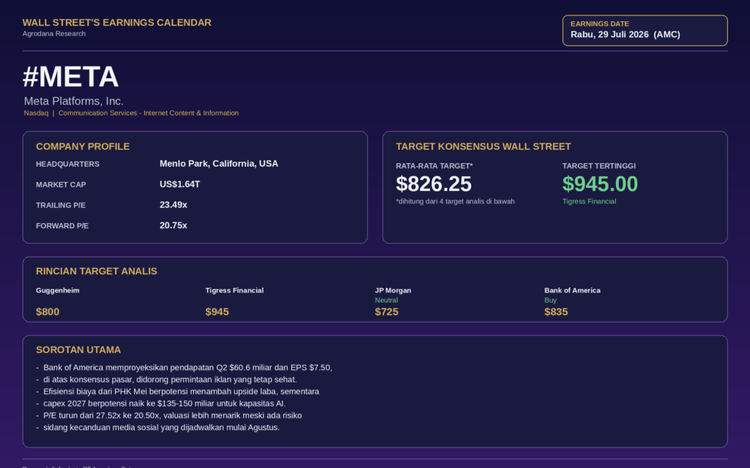This screenshot has width=750, height=468.
Task: Click the Agrodana Research subtitle
Action: [54, 33]
